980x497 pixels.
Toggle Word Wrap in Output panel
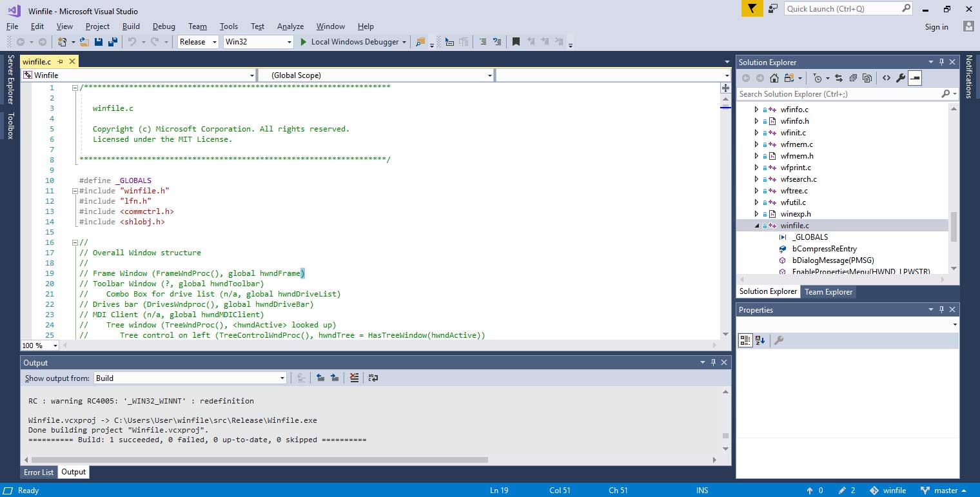click(x=373, y=378)
